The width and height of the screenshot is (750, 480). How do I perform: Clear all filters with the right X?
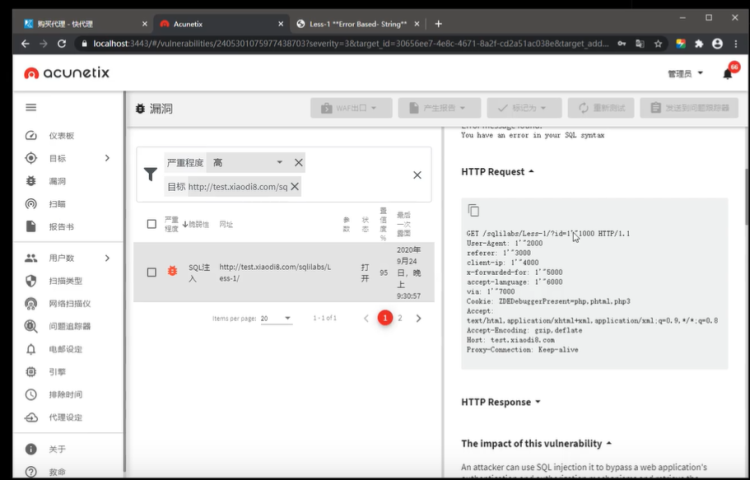point(417,175)
